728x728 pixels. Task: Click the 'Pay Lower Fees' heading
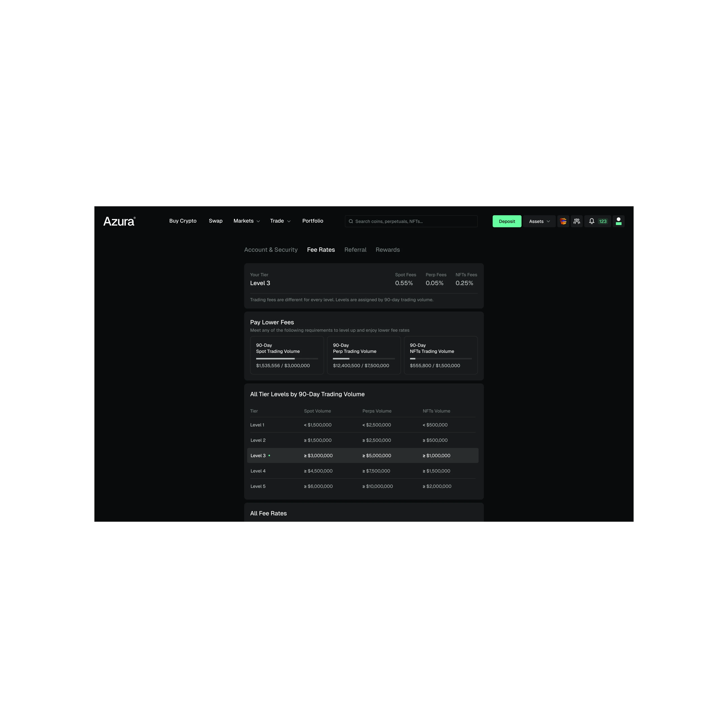272,322
